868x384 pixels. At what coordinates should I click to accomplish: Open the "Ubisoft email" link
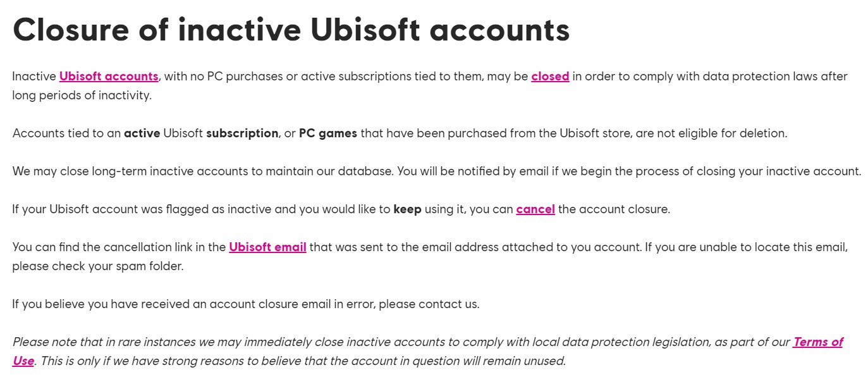tap(267, 247)
